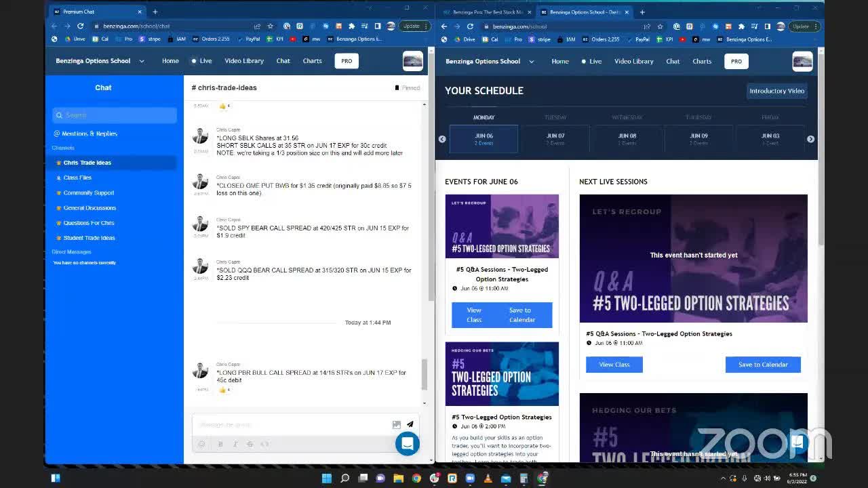Open side panel icon in right browser

(x=767, y=26)
